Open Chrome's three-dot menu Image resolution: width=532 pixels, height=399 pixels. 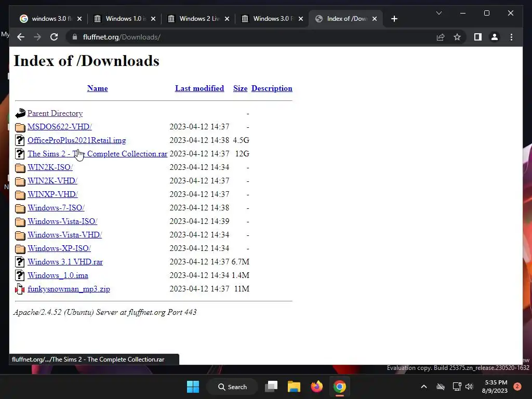(511, 37)
